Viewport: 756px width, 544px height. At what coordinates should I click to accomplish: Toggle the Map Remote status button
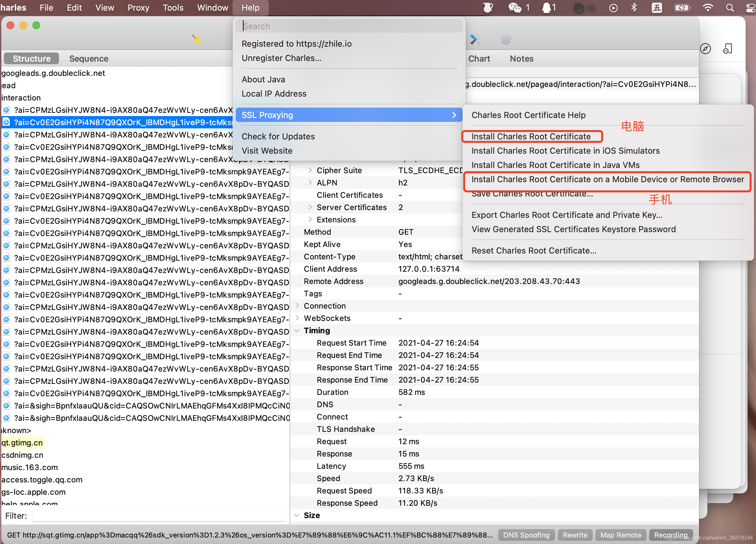[x=620, y=535]
